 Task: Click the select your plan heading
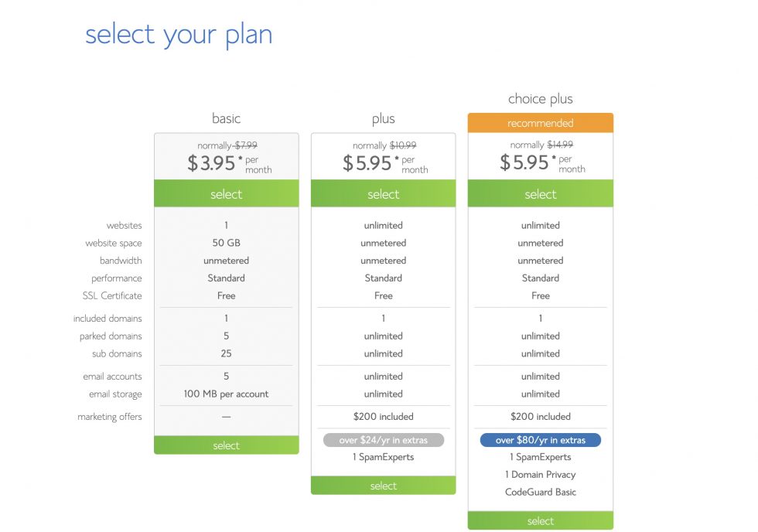click(179, 36)
